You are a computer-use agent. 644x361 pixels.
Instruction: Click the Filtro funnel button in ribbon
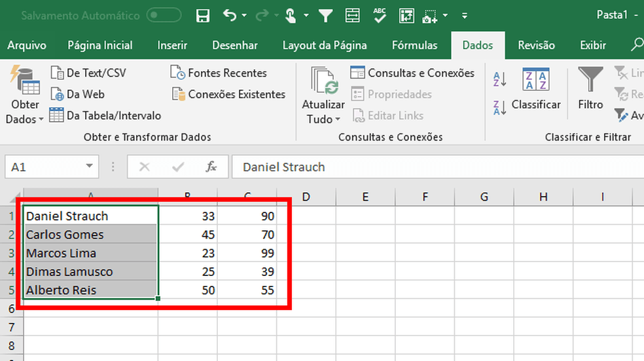[590, 90]
